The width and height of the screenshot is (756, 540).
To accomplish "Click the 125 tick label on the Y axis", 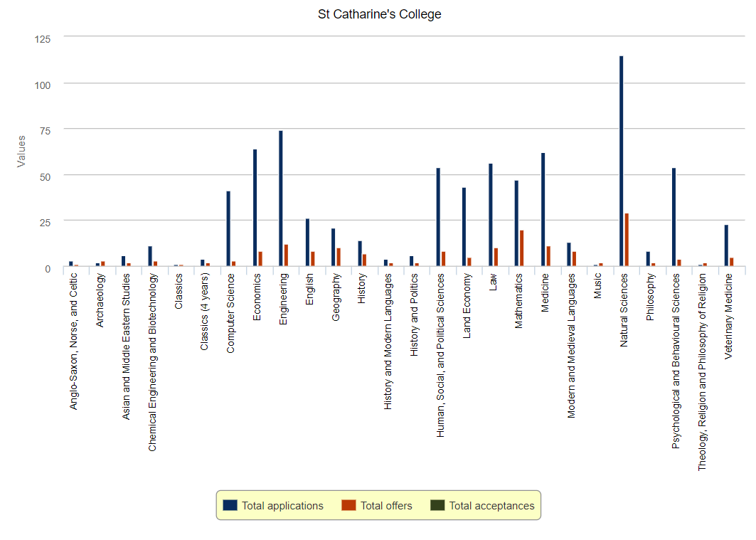I will 43,40.
